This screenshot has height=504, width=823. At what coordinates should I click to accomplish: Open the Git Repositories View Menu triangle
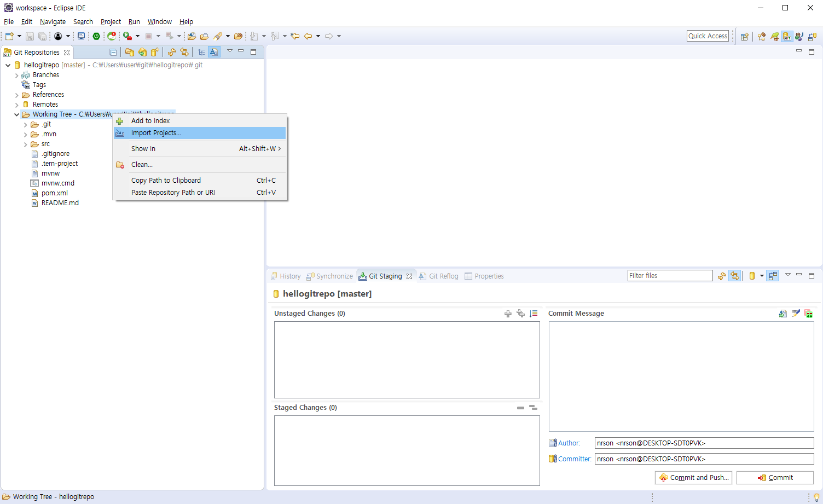(x=230, y=51)
